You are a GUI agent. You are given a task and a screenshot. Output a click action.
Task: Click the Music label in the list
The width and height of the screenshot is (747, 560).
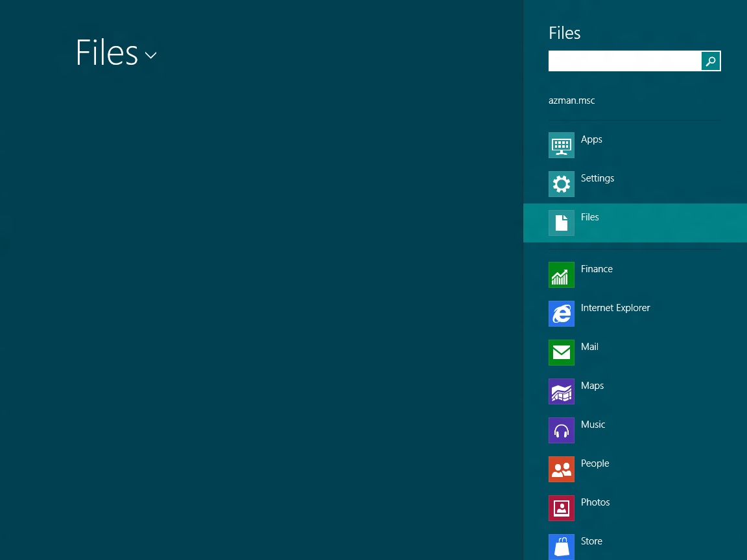click(x=593, y=425)
